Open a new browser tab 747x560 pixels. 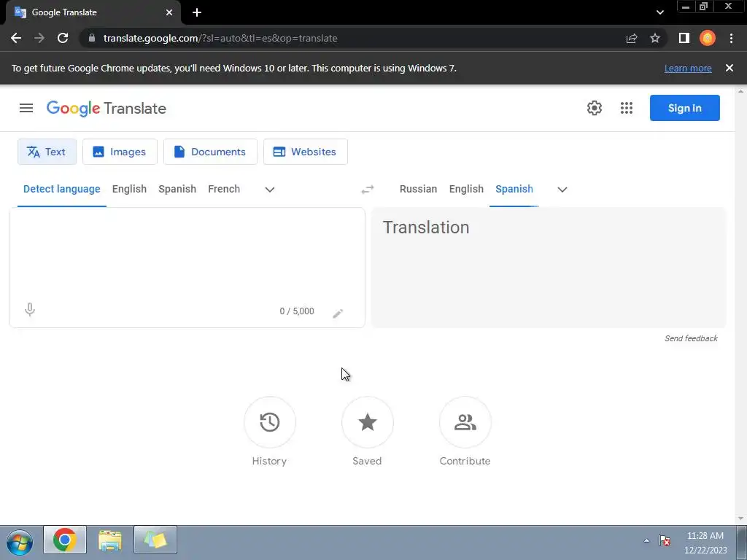(x=197, y=12)
